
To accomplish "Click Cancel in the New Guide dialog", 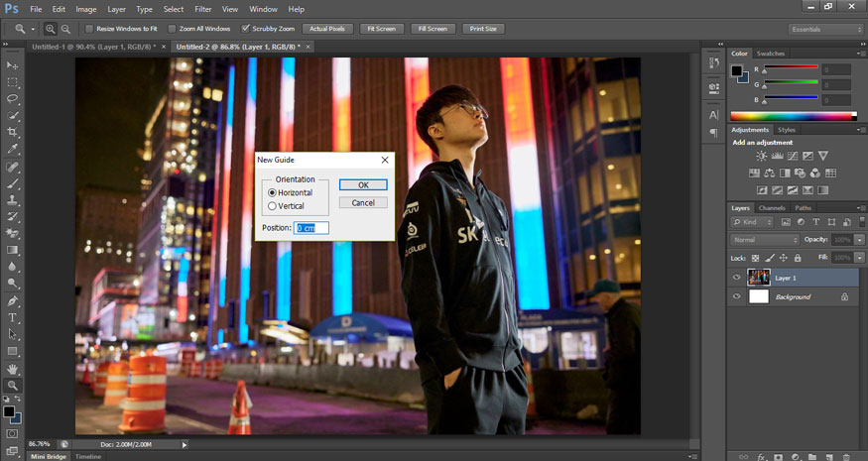I will pyautogui.click(x=363, y=202).
